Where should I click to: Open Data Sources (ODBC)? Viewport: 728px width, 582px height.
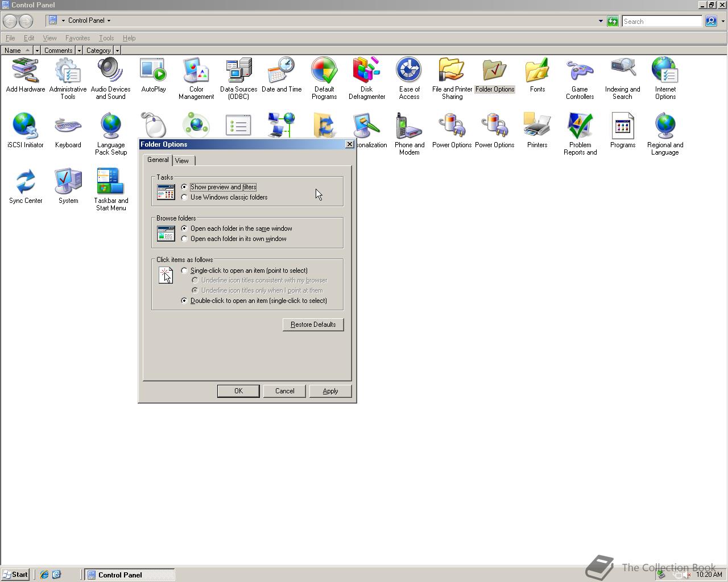(239, 78)
